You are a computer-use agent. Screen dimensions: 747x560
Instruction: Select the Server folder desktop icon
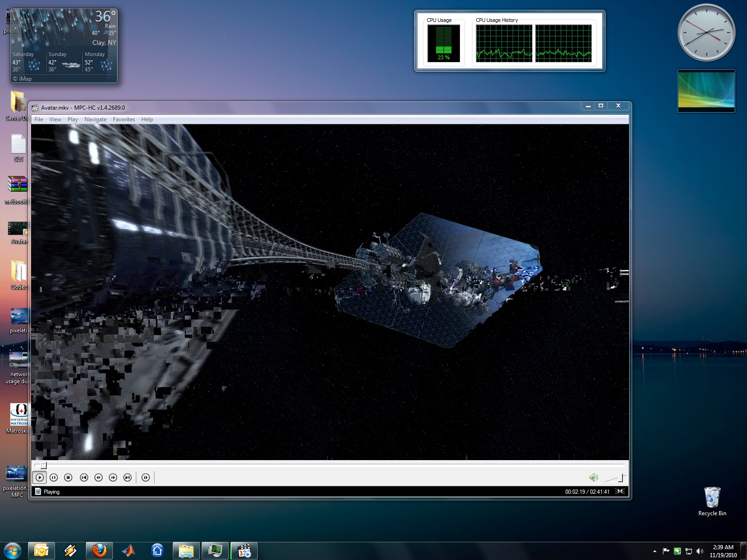(x=17, y=106)
